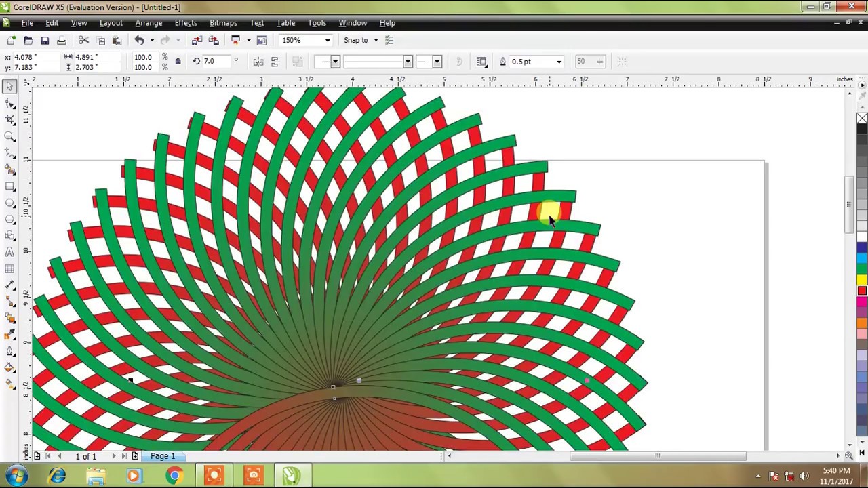The width and height of the screenshot is (868, 488).
Task: Select the Text tool in toolbox
Action: click(9, 252)
